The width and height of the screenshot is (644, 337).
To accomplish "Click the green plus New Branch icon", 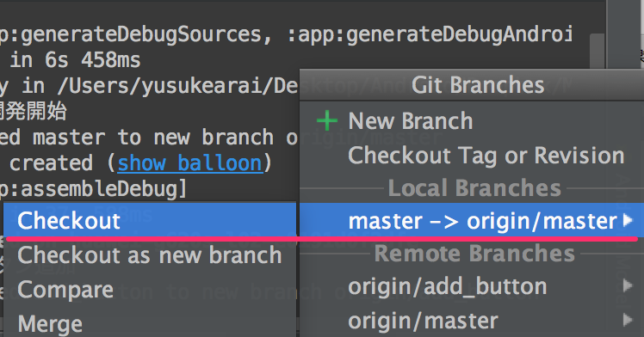I will (x=327, y=121).
